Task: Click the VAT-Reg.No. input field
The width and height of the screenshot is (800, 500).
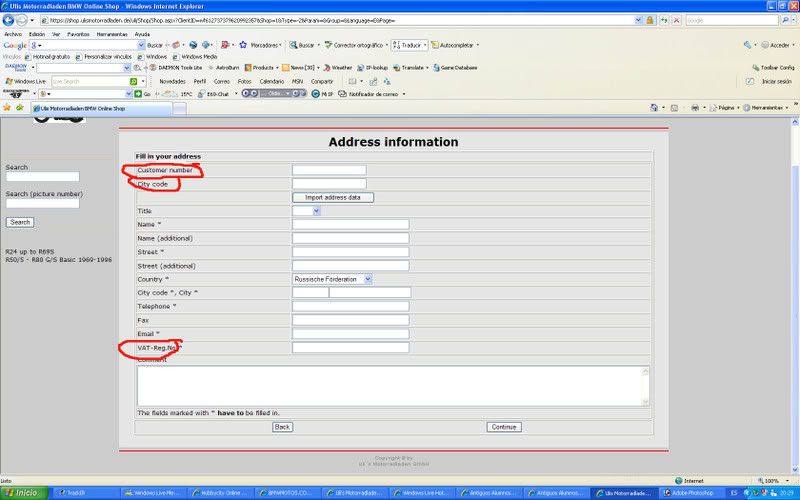Action: (x=351, y=347)
